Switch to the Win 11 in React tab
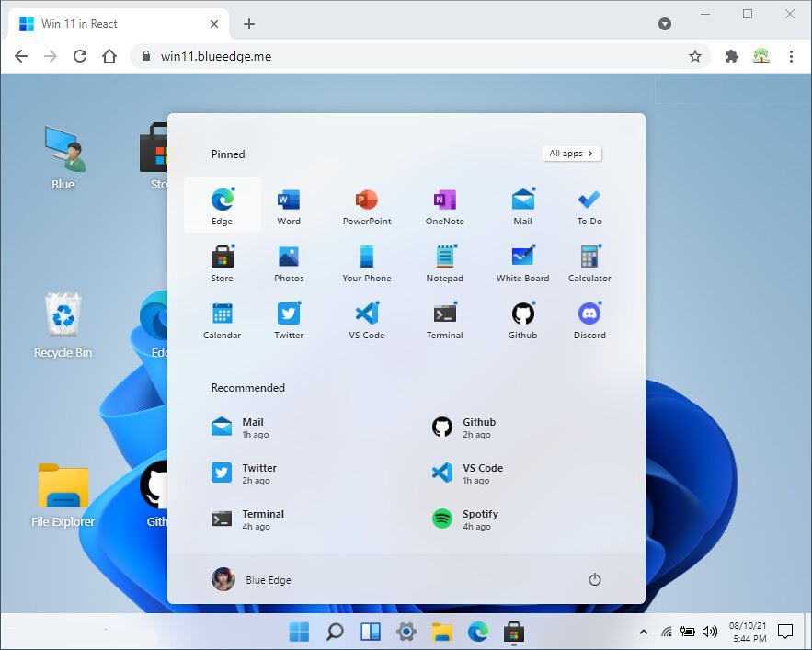Viewport: 812px width, 650px height. [x=120, y=24]
